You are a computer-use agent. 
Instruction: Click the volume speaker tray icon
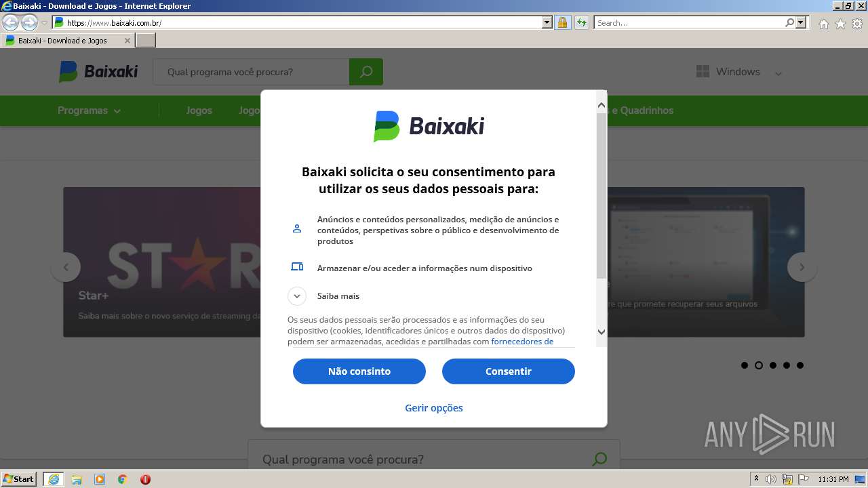click(771, 479)
